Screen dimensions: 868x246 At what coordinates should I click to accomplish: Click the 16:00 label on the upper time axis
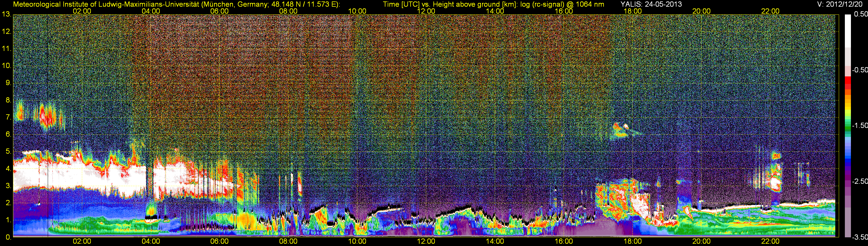coord(564,11)
